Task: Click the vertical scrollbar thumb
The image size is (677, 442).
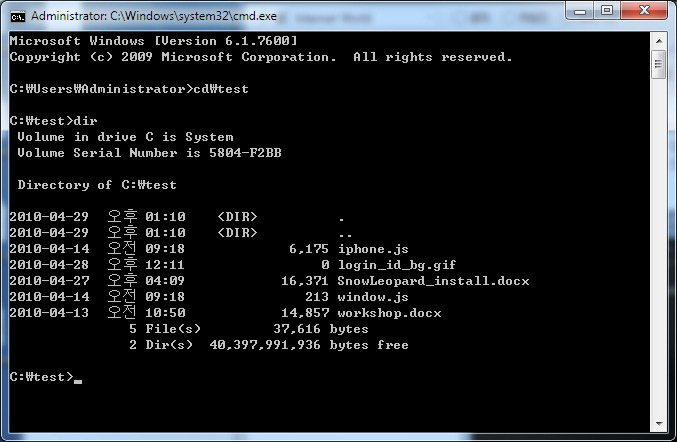Action: (659, 64)
